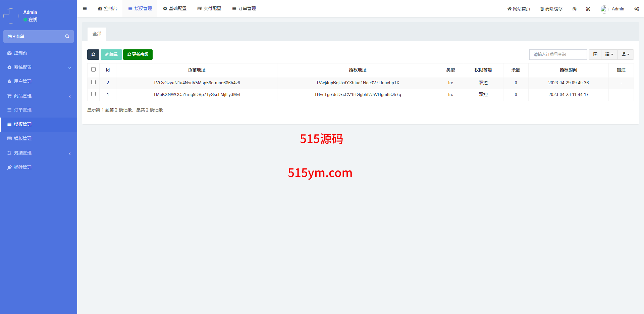This screenshot has width=644, height=314.
Task: Switch to the 支付配置 top tab
Action: [x=209, y=9]
